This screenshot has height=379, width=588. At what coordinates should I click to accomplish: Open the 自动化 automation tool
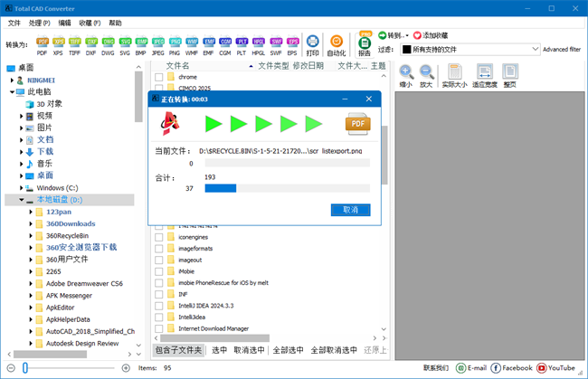337,45
